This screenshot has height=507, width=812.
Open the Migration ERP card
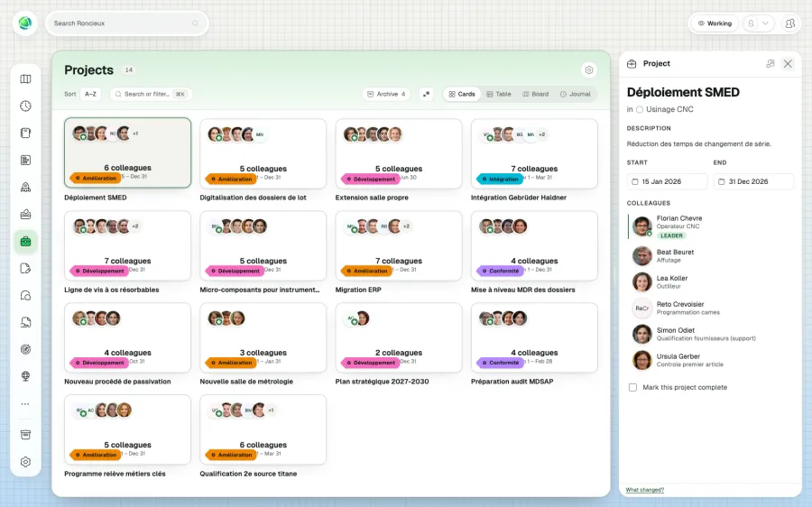coord(399,245)
